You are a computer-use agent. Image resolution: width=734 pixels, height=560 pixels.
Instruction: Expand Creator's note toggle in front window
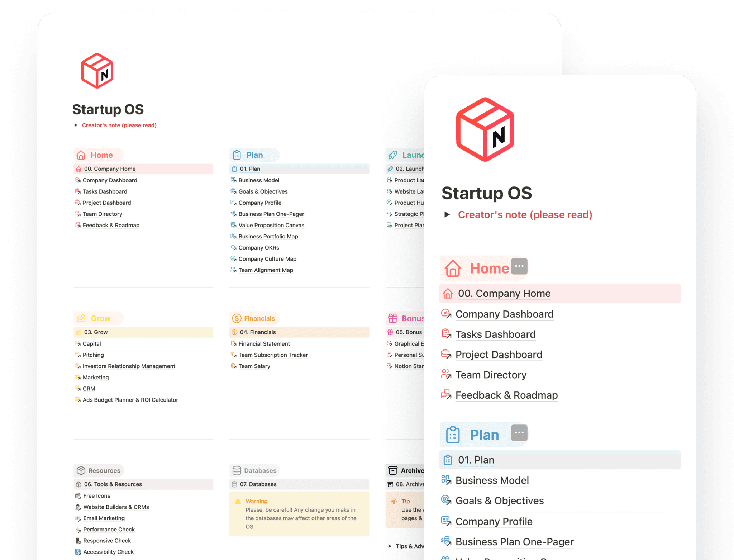[447, 214]
